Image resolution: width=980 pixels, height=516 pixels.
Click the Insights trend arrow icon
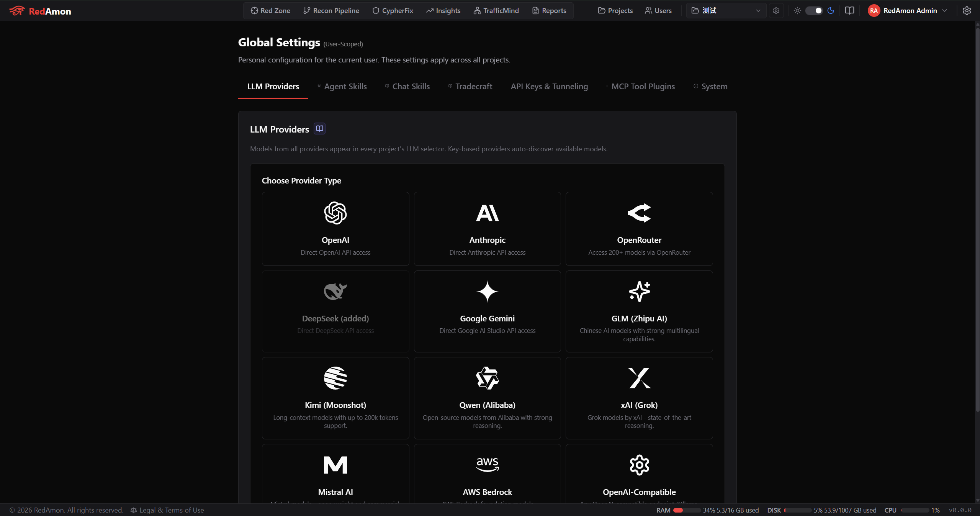(x=430, y=11)
